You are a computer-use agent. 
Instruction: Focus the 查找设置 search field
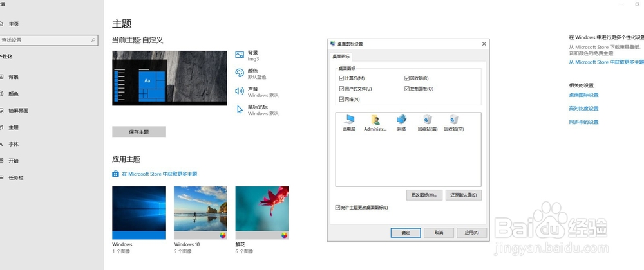48,40
